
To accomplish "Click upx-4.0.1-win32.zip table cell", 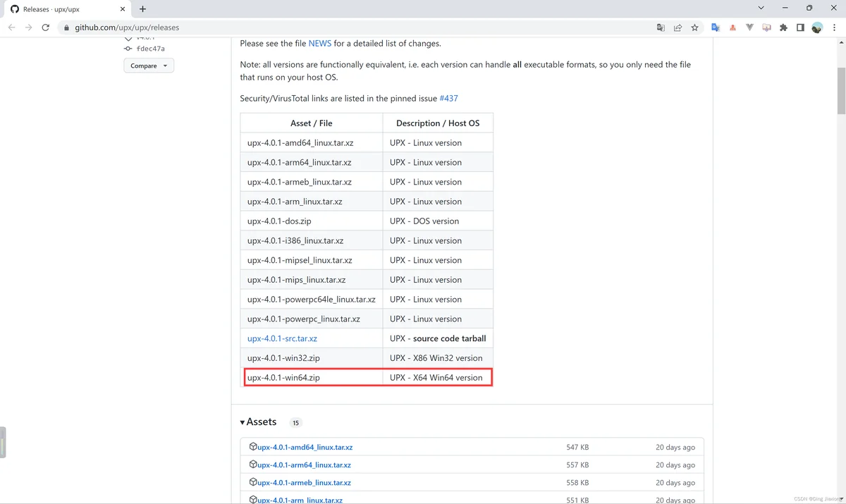I will (x=312, y=358).
